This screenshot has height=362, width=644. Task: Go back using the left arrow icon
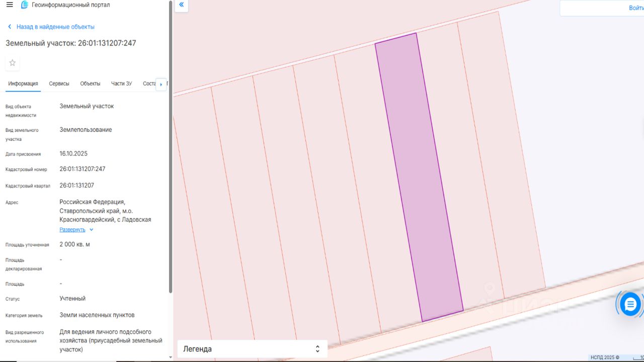[10, 27]
